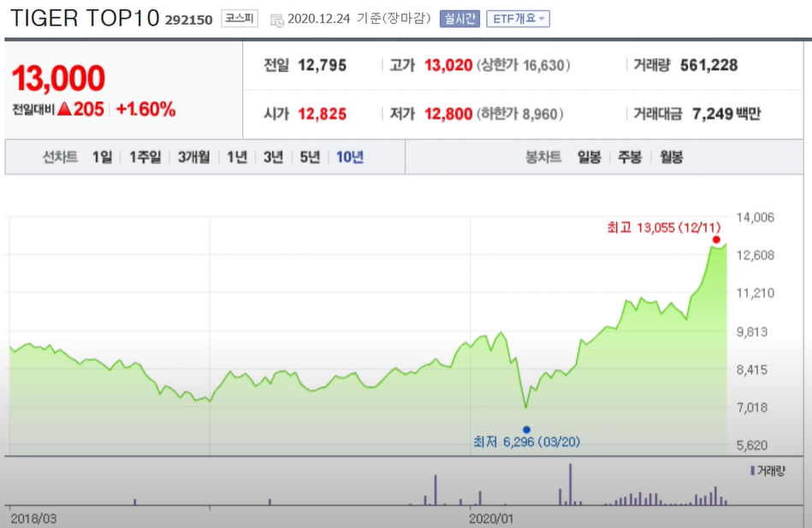Click trading volume 561,228

tap(709, 65)
